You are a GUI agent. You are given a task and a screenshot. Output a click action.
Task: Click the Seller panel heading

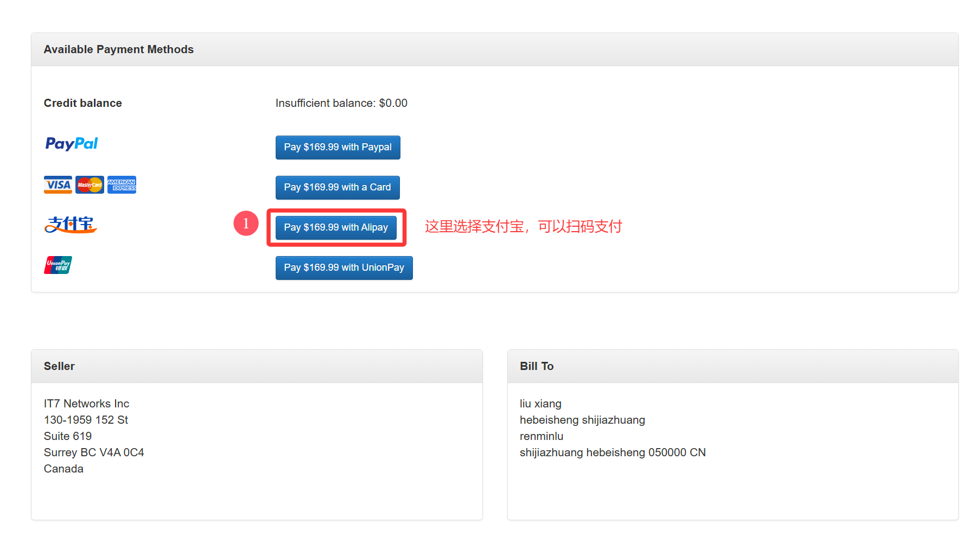click(59, 366)
